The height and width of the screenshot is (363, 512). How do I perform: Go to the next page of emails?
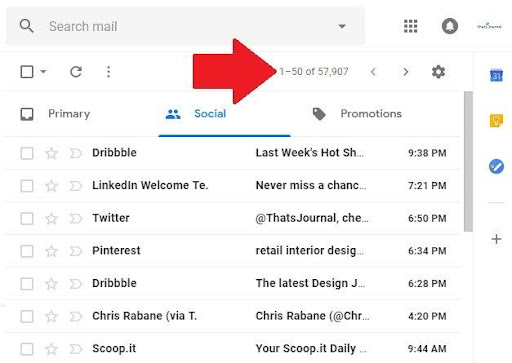pos(405,72)
